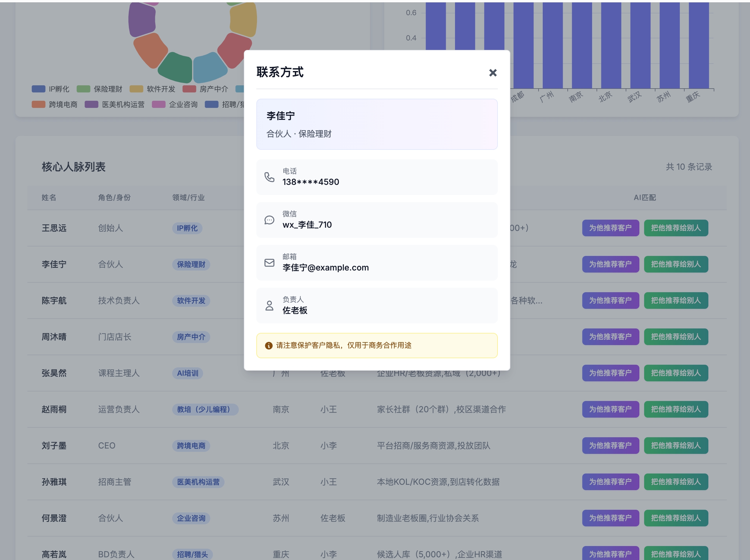This screenshot has width=750, height=560.
Task: Click the envelope icon beside 邮箱
Action: [269, 263]
